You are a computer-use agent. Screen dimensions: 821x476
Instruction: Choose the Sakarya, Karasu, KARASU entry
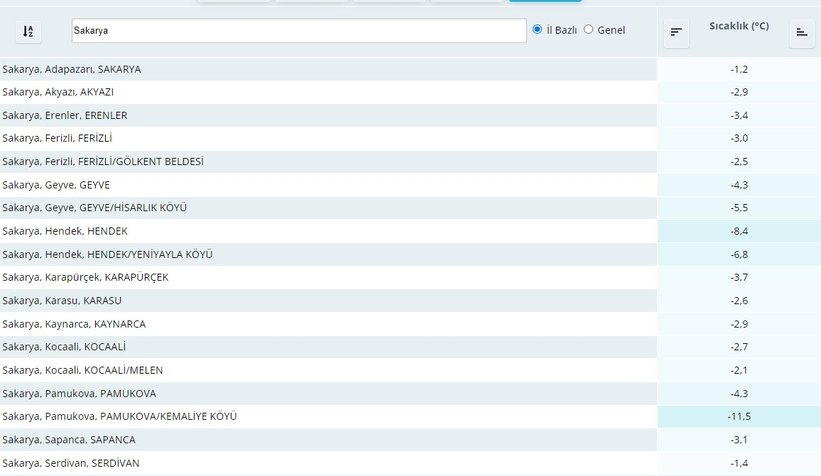[x=62, y=301]
